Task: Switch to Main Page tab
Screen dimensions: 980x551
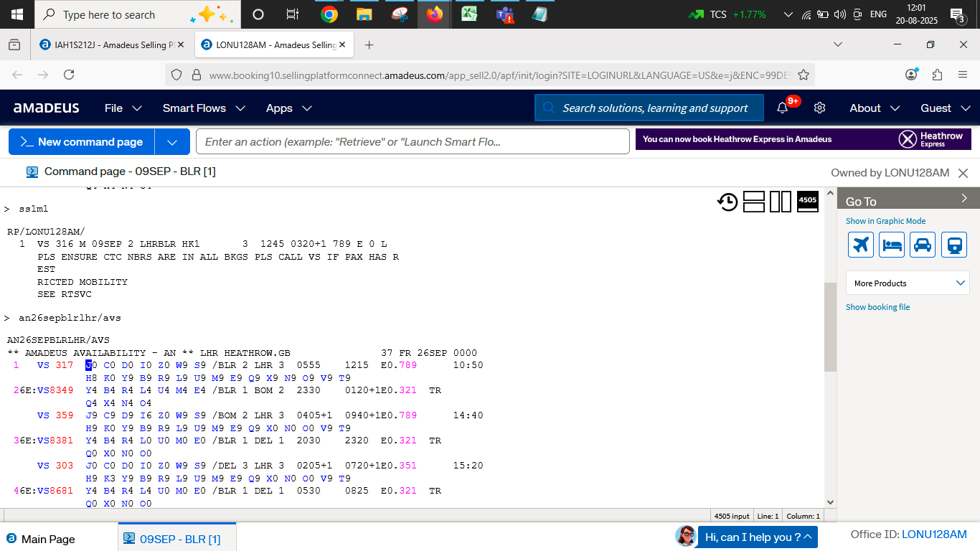Action: (47, 539)
